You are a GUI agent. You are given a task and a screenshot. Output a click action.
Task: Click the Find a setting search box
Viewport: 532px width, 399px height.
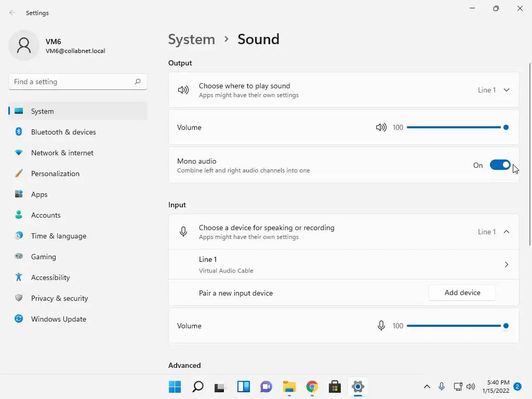coord(72,82)
